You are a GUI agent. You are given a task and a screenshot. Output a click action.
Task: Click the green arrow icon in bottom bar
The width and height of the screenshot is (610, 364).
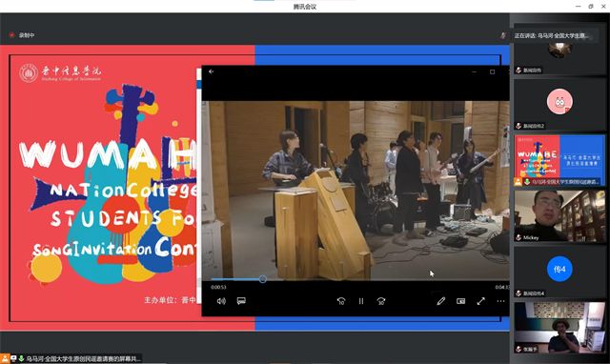click(x=21, y=358)
